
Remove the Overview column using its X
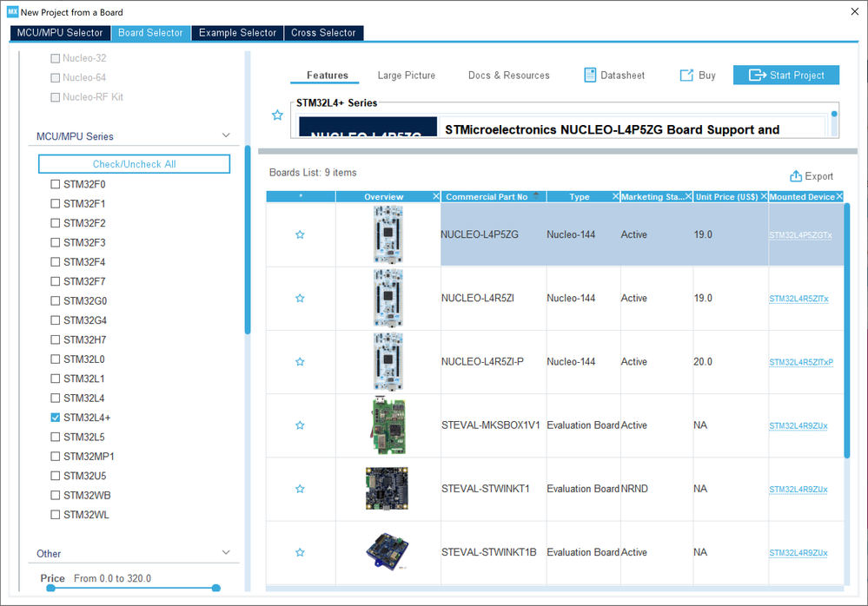[436, 196]
